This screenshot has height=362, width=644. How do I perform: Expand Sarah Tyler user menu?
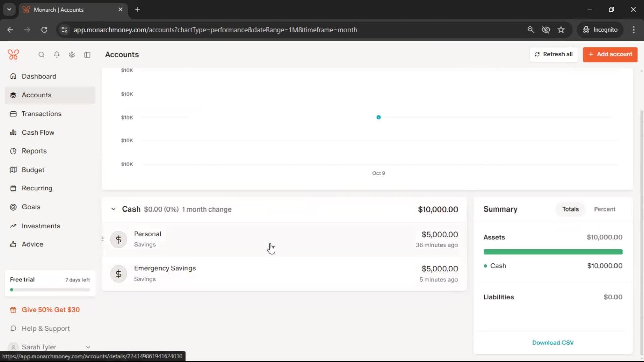point(88,347)
